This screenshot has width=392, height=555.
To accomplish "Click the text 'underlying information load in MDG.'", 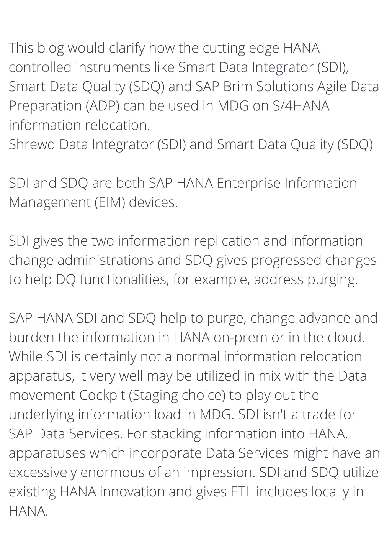I will 122,414.
